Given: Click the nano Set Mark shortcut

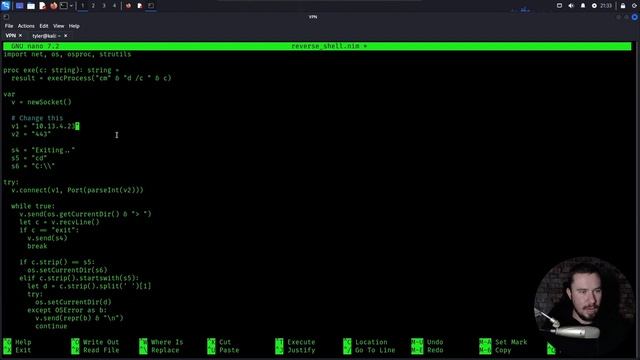Looking at the screenshot, I should coord(503,342).
